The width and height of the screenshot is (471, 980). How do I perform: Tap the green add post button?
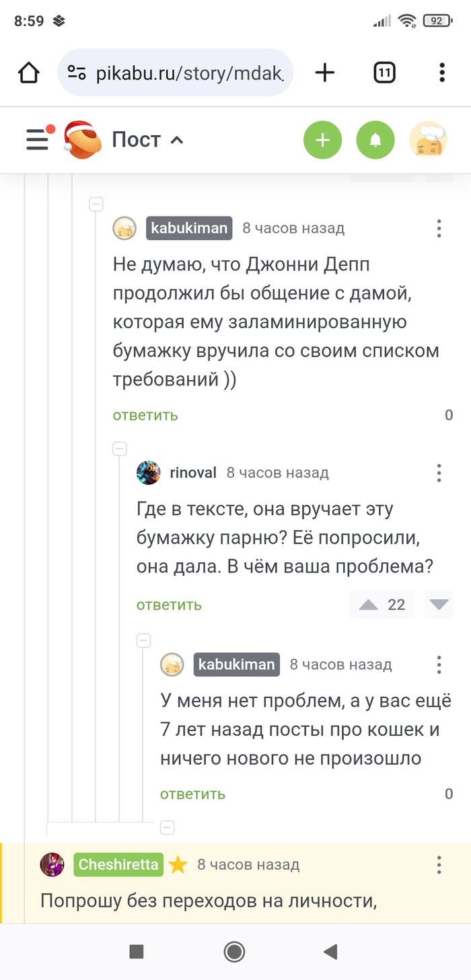tap(323, 140)
